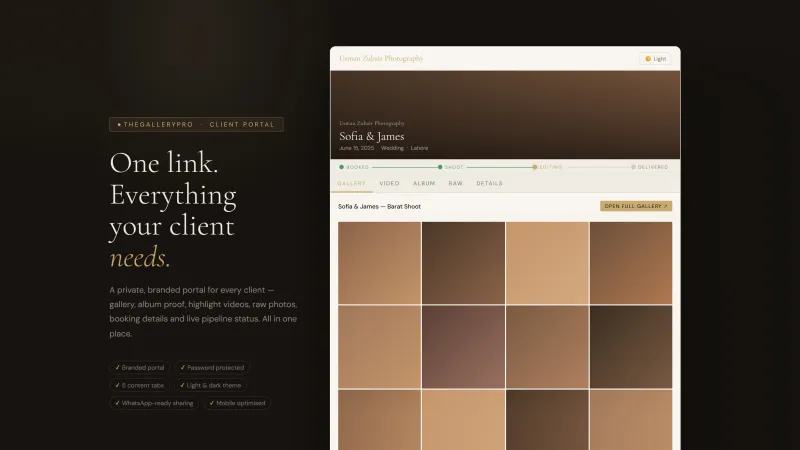The width and height of the screenshot is (800, 450).
Task: Open the dark thumbnail in second row
Action: (x=631, y=347)
